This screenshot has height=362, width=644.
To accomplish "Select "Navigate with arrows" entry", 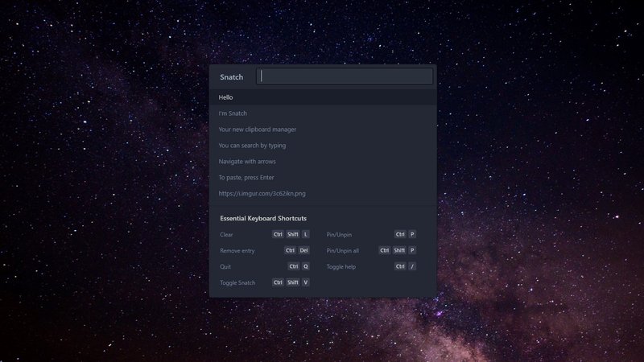I will pos(247,162).
